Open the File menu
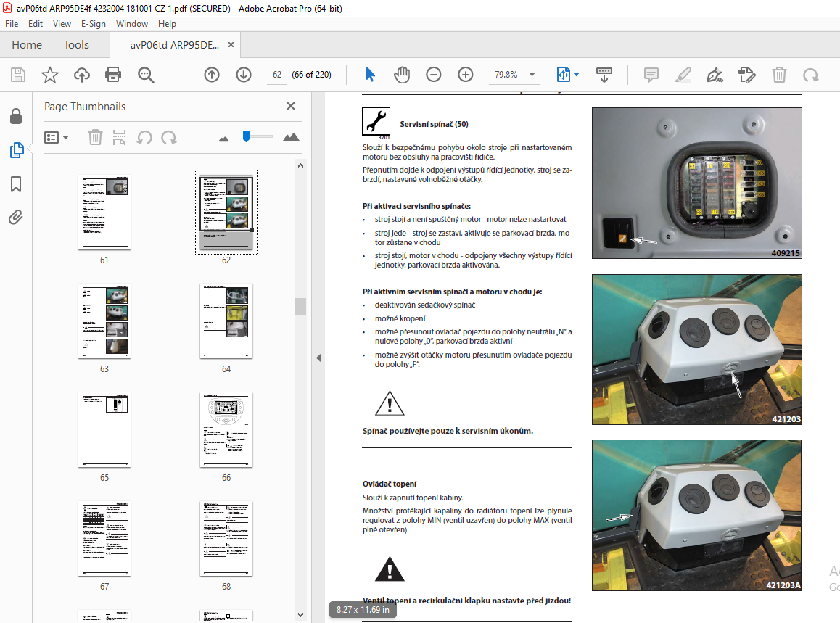 coord(12,23)
